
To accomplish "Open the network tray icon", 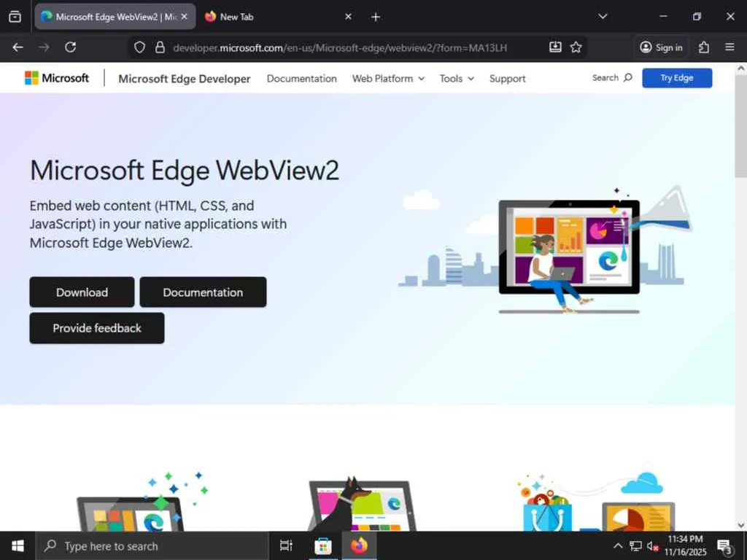I will point(635,545).
